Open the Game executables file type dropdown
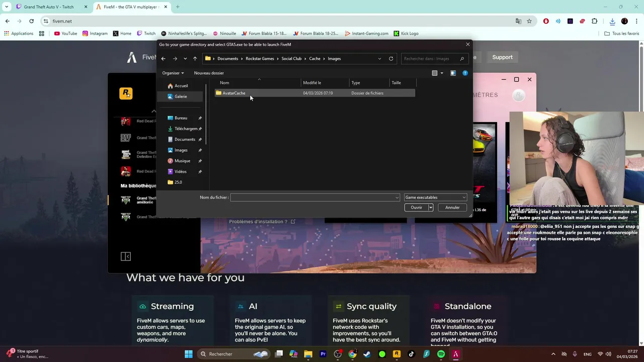Image resolution: width=644 pixels, height=362 pixels. [x=435, y=198]
